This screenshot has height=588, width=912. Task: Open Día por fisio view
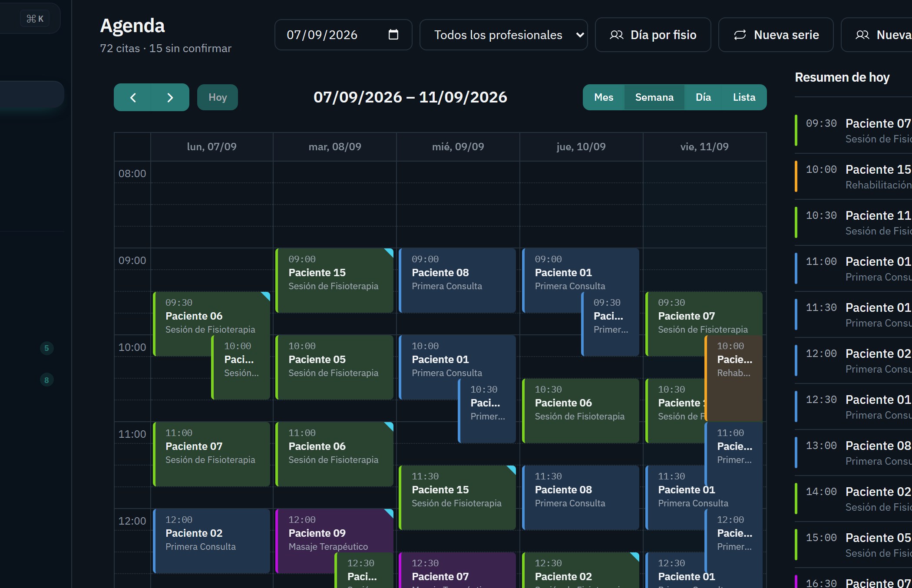653,35
